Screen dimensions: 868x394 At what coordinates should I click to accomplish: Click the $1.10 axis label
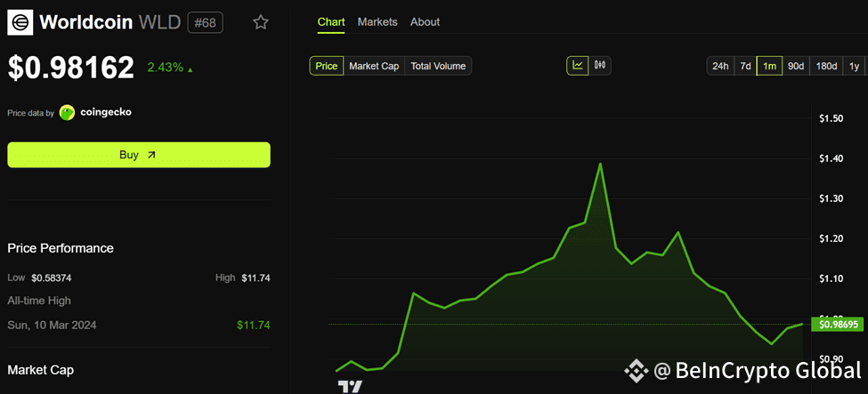click(831, 278)
